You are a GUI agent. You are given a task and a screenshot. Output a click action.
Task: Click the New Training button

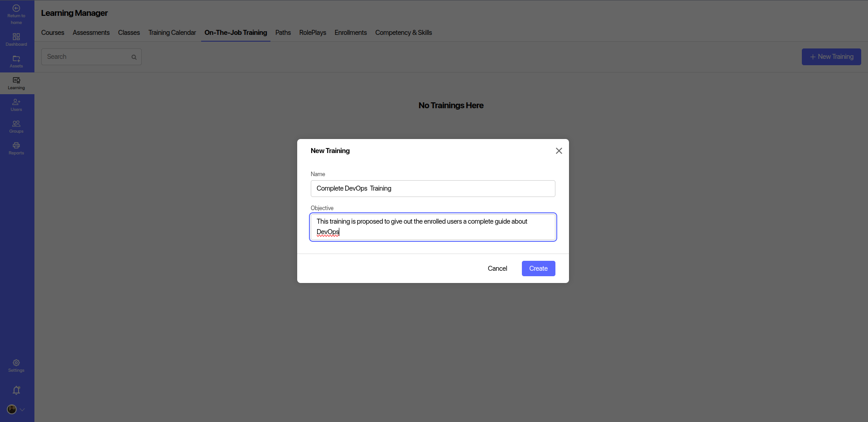[831, 57]
